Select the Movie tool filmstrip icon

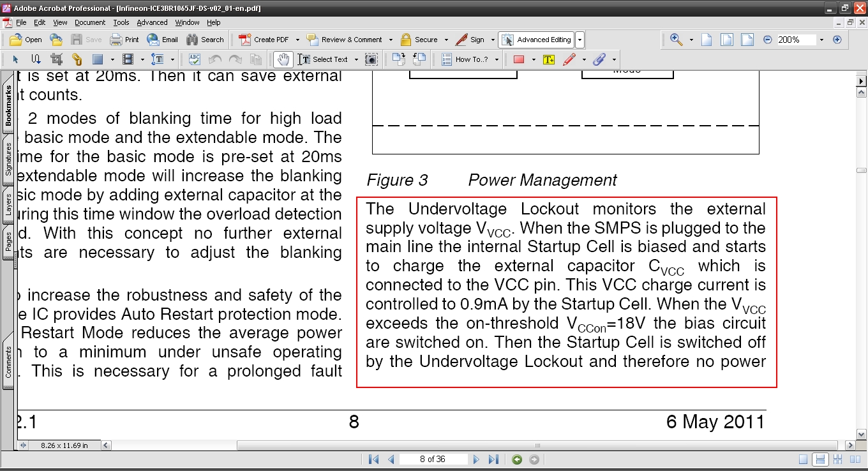(128, 59)
